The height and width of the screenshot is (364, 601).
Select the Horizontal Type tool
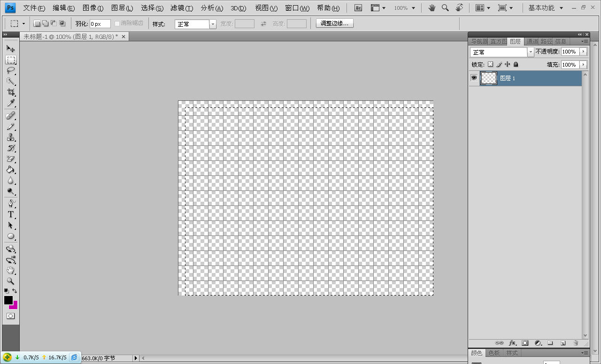click(x=10, y=214)
